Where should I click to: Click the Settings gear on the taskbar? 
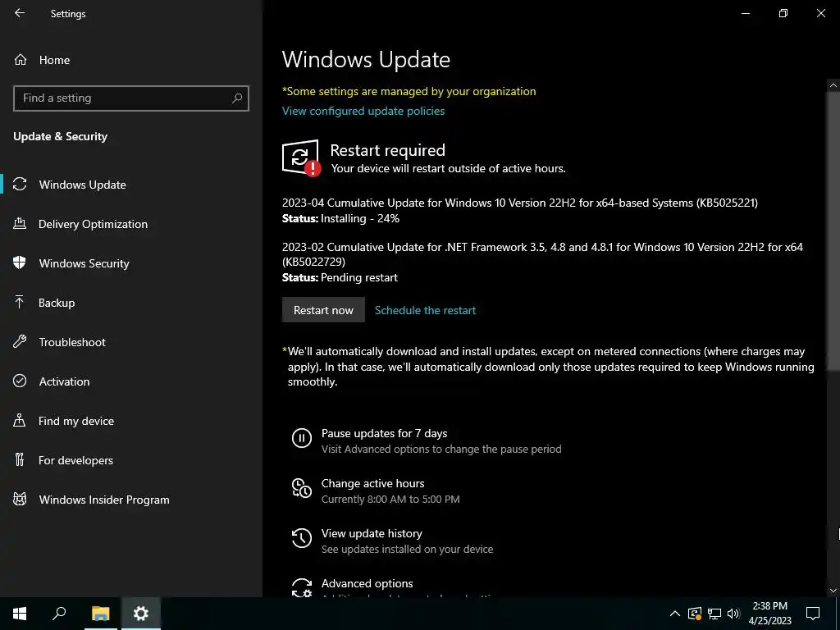pyautogui.click(x=141, y=614)
